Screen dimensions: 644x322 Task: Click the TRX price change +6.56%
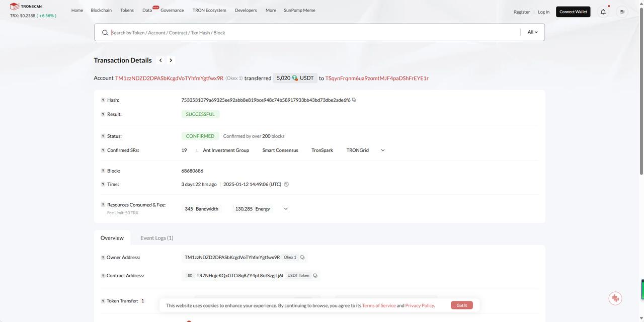pyautogui.click(x=46, y=16)
